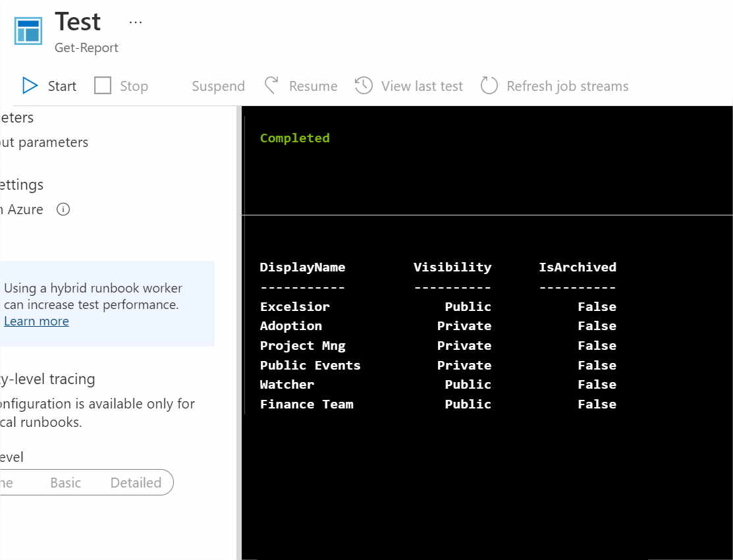The image size is (733, 560).
Task: Click the Test page title
Action: tap(78, 22)
